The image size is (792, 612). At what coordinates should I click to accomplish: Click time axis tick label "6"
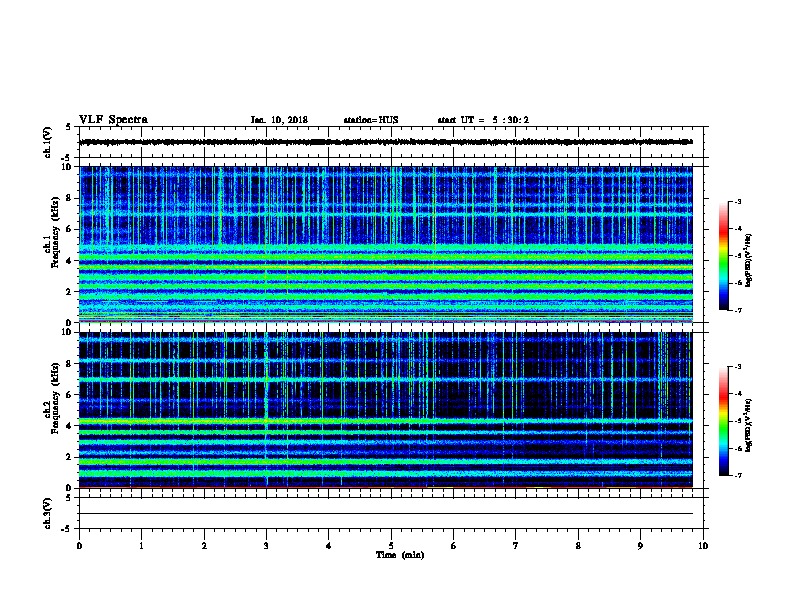coord(454,546)
